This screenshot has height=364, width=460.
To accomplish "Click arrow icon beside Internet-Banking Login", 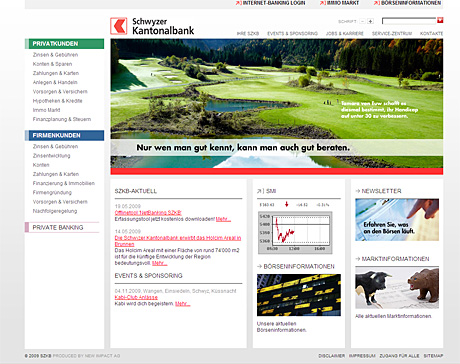I will 238,3.
